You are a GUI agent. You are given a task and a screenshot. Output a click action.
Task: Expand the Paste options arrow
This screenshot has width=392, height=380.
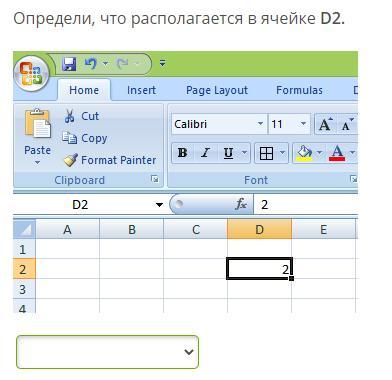click(37, 163)
